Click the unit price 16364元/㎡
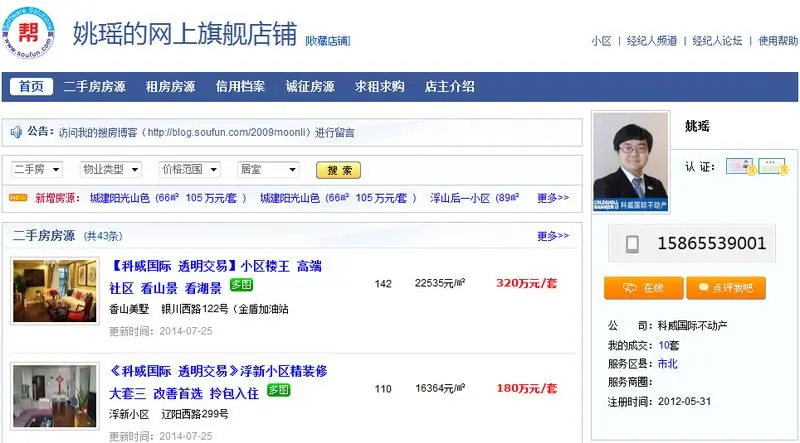Screen dimensions: 800x443 pyautogui.click(x=440, y=388)
